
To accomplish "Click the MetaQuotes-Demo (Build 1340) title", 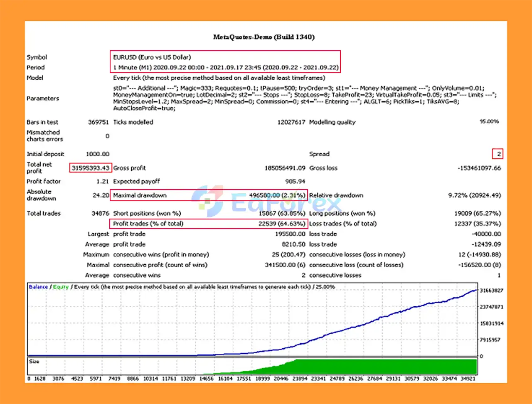I will (x=264, y=37).
